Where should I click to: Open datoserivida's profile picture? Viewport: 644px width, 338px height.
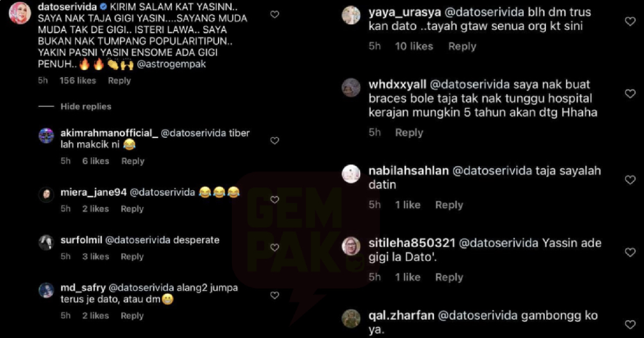click(19, 13)
